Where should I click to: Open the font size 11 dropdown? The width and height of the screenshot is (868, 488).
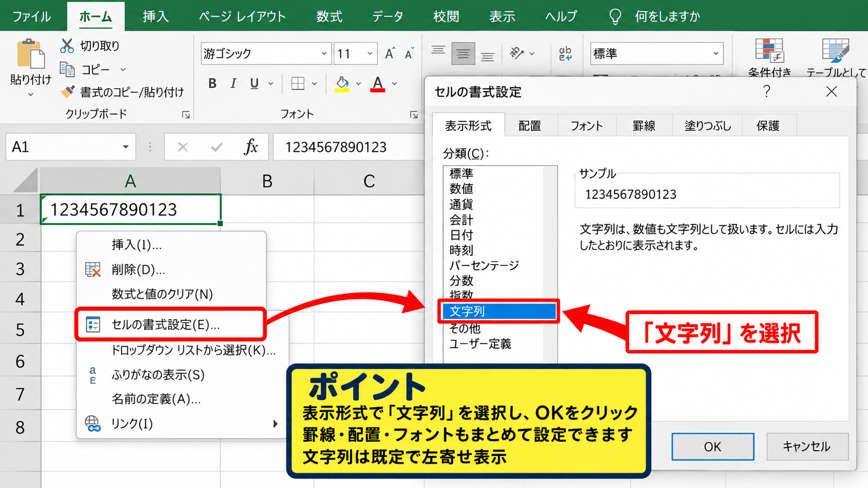point(370,53)
